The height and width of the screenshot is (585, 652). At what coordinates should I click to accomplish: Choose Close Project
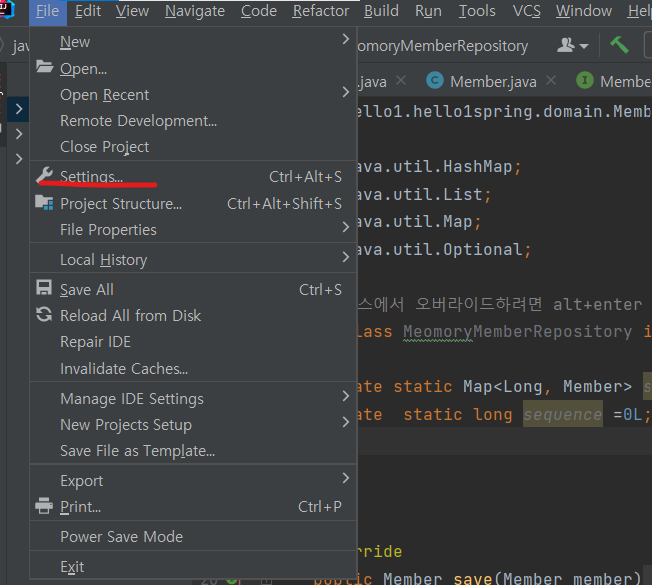193,147
